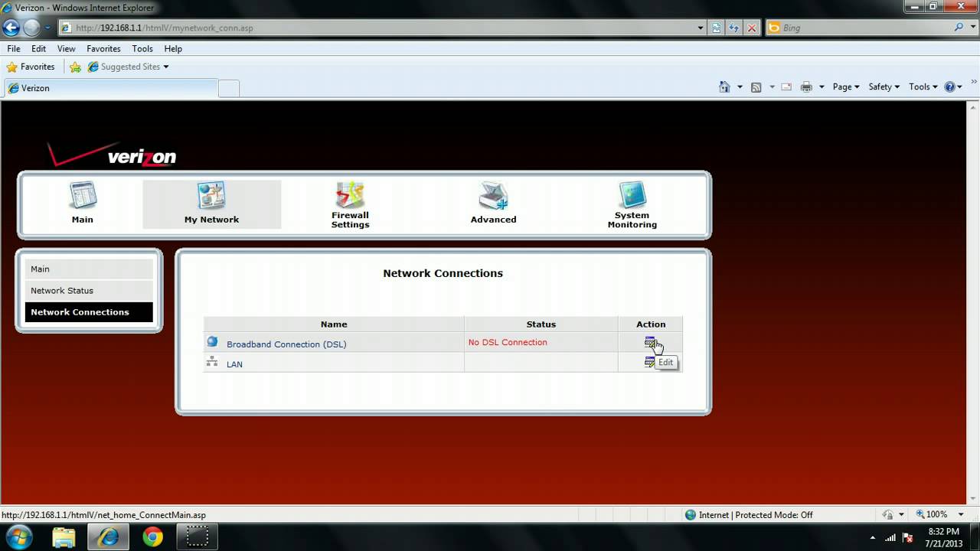Click the Verizon logo
The height and width of the screenshot is (551, 980).
click(x=112, y=155)
